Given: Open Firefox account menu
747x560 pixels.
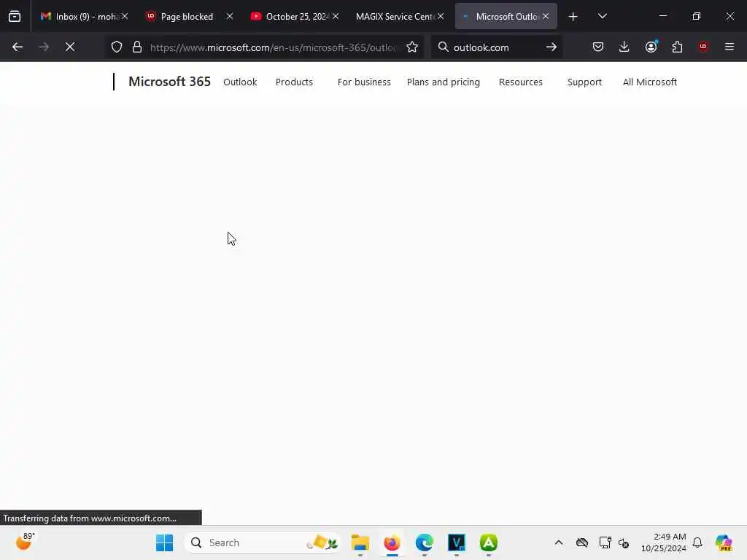Looking at the screenshot, I should [x=651, y=47].
